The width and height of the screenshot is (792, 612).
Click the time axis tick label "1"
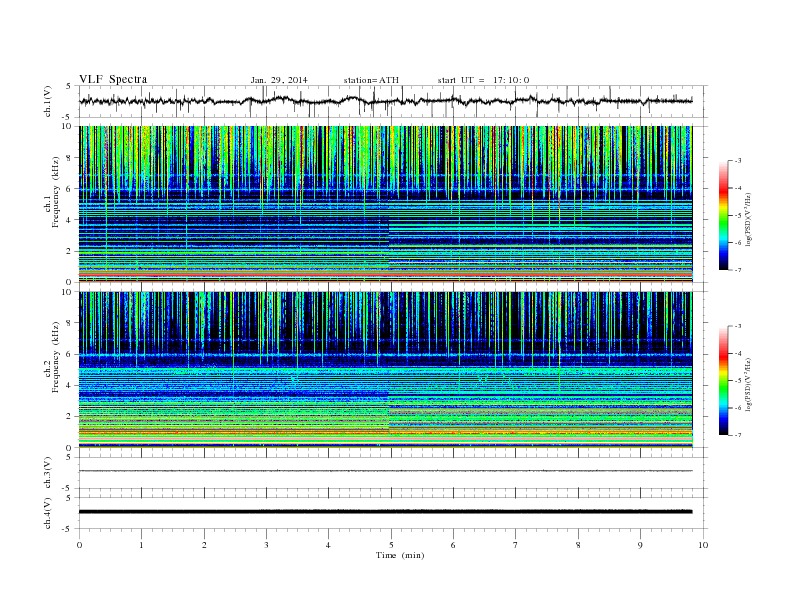click(x=141, y=545)
